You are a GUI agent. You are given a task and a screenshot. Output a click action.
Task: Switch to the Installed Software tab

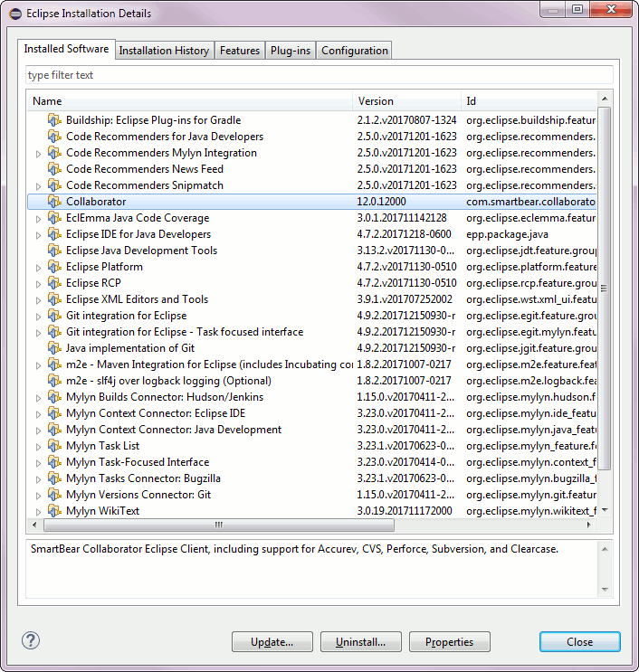tap(66, 49)
